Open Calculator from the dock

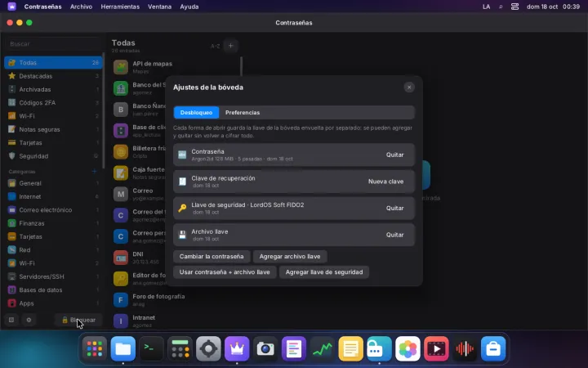pos(180,349)
